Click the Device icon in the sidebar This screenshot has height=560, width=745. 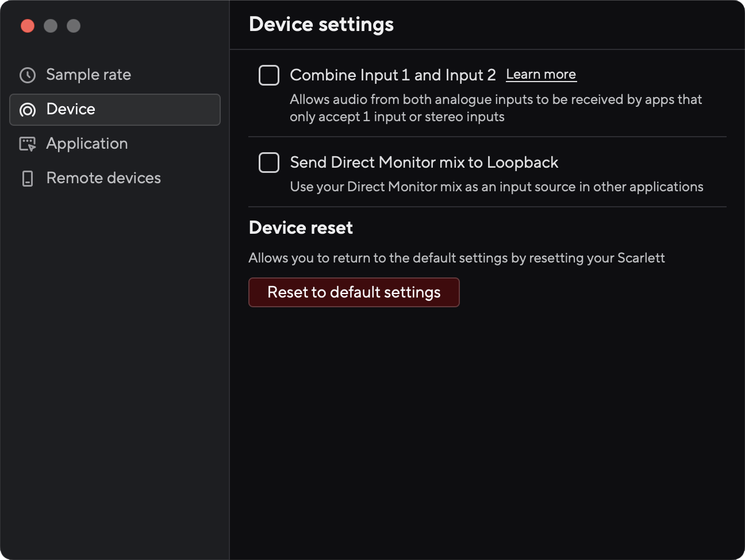[x=28, y=110]
